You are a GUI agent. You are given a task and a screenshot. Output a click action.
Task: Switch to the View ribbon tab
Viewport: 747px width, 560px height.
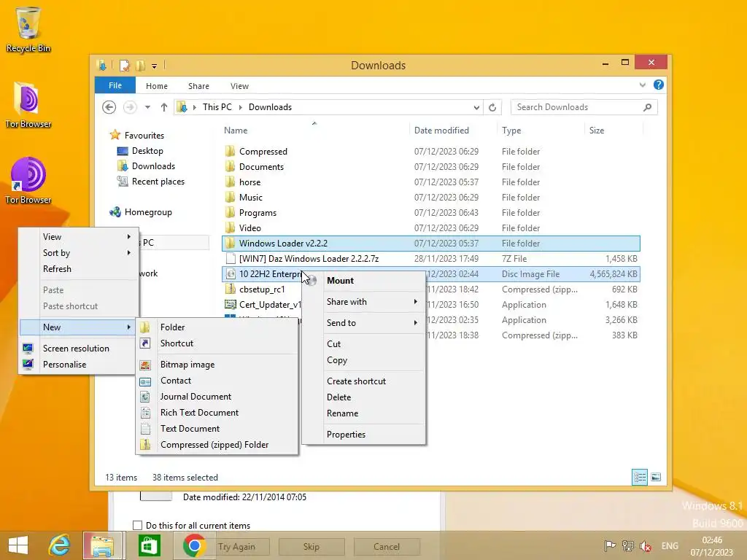pyautogui.click(x=239, y=86)
